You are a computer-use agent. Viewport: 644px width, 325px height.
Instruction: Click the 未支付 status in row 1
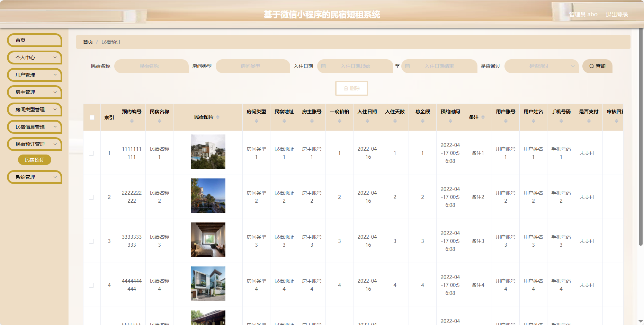(587, 153)
